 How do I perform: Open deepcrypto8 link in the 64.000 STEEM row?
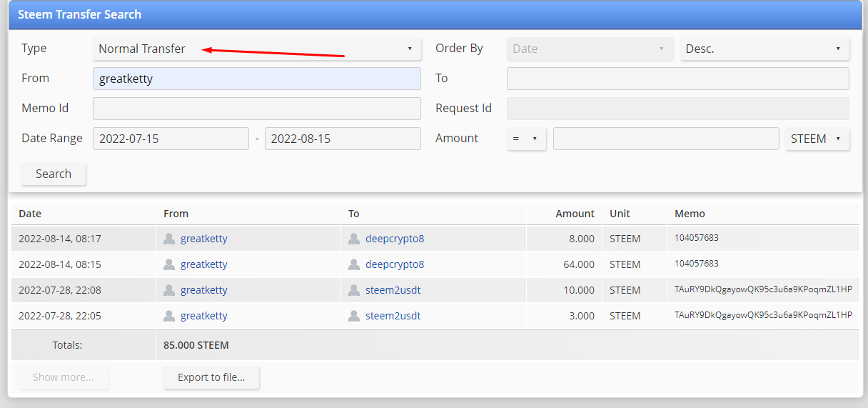(395, 264)
